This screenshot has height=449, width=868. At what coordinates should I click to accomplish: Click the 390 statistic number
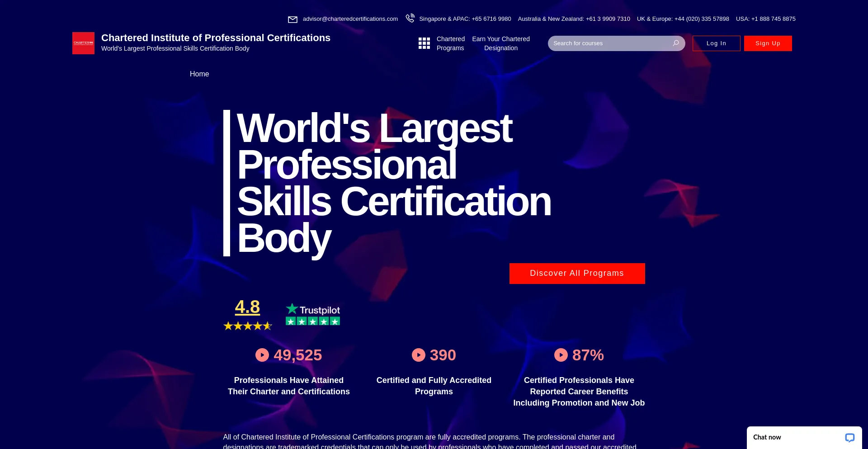[443, 355]
